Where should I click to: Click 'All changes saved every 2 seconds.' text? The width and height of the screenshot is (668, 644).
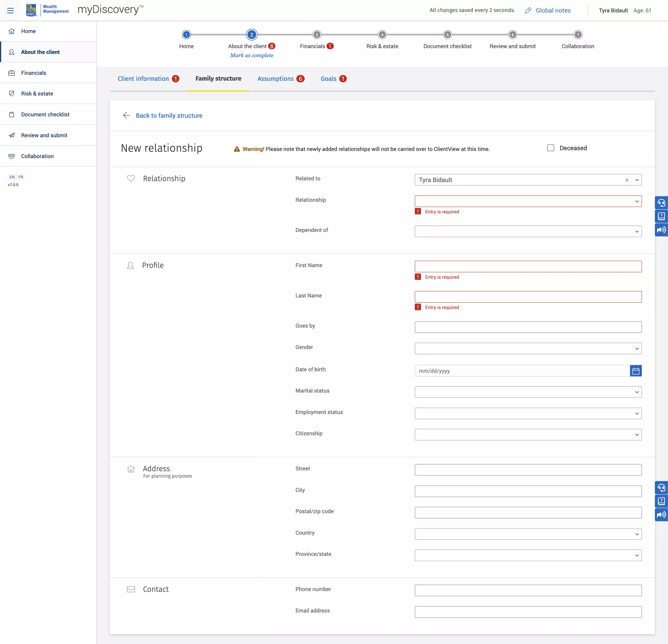[x=472, y=10]
